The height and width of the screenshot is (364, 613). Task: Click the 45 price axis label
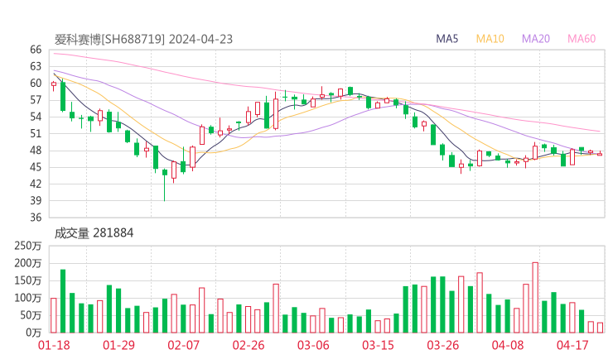36,167
